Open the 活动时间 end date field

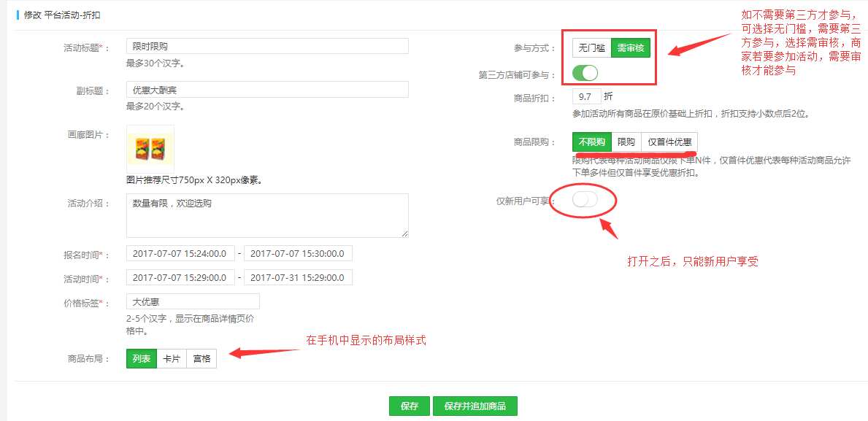[x=298, y=277]
